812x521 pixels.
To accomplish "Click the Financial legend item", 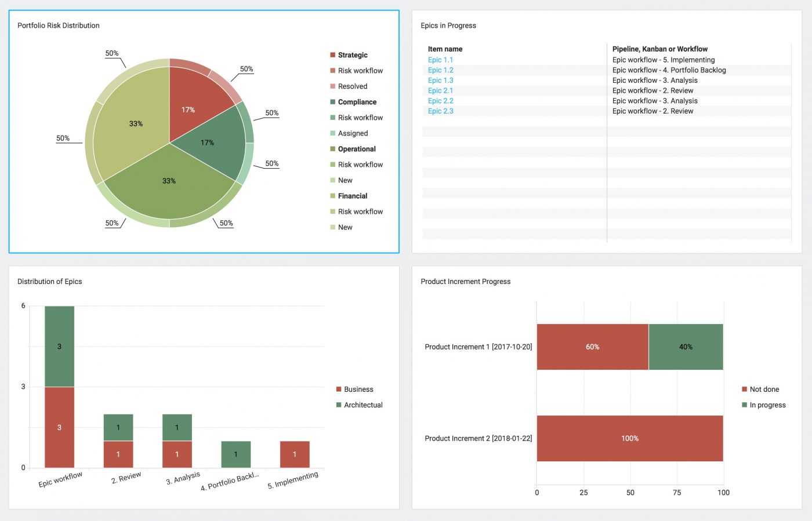I will (352, 196).
